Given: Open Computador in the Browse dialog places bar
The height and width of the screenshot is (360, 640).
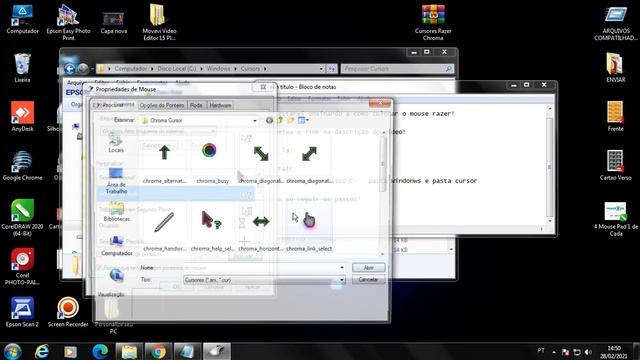Looking at the screenshot, I should pos(116,246).
